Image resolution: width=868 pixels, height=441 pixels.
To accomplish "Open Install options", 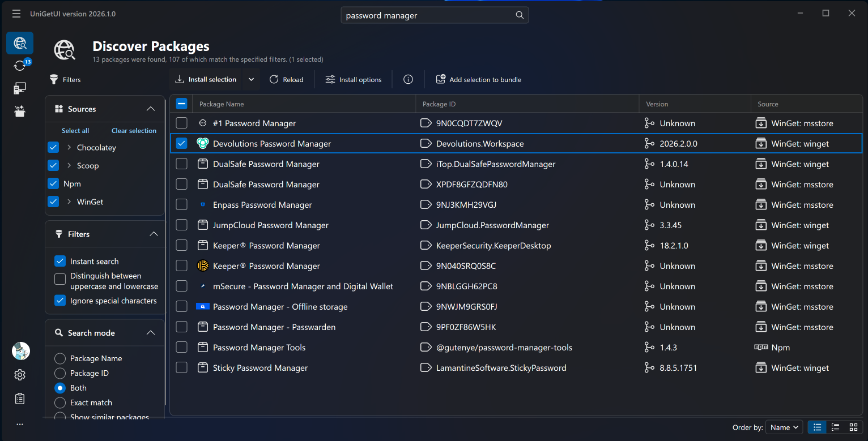I will click(354, 79).
